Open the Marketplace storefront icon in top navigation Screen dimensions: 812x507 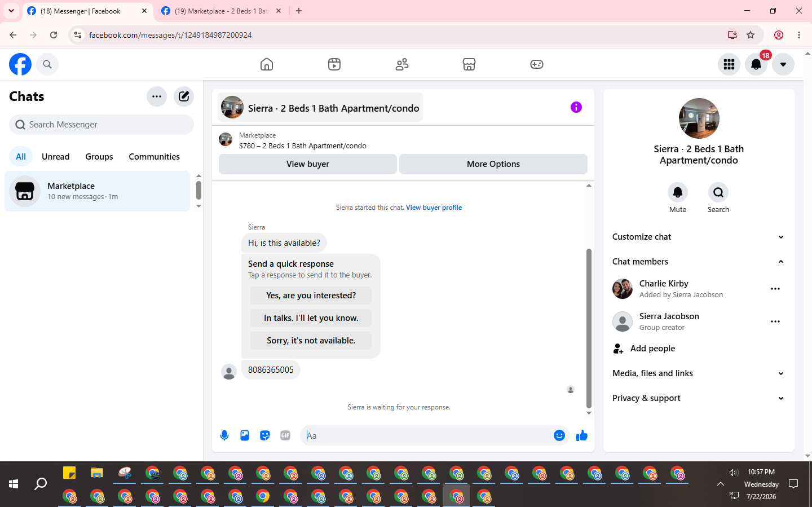point(469,64)
